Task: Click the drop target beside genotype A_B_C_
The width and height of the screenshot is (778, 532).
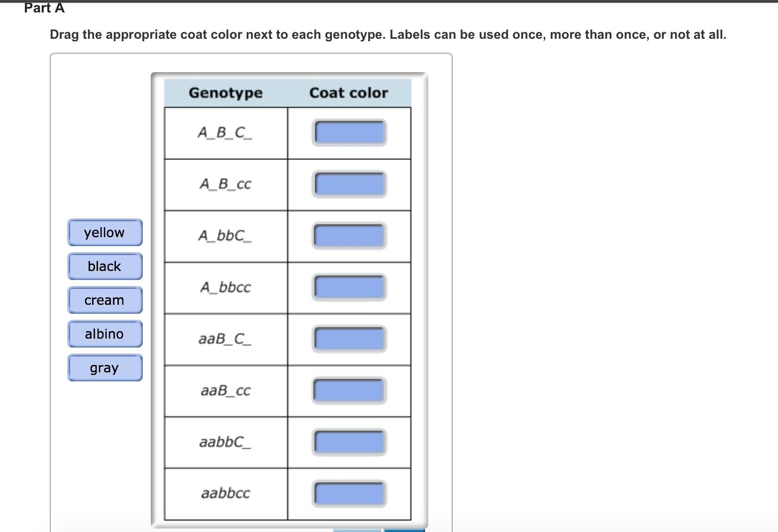Action: 350,132
